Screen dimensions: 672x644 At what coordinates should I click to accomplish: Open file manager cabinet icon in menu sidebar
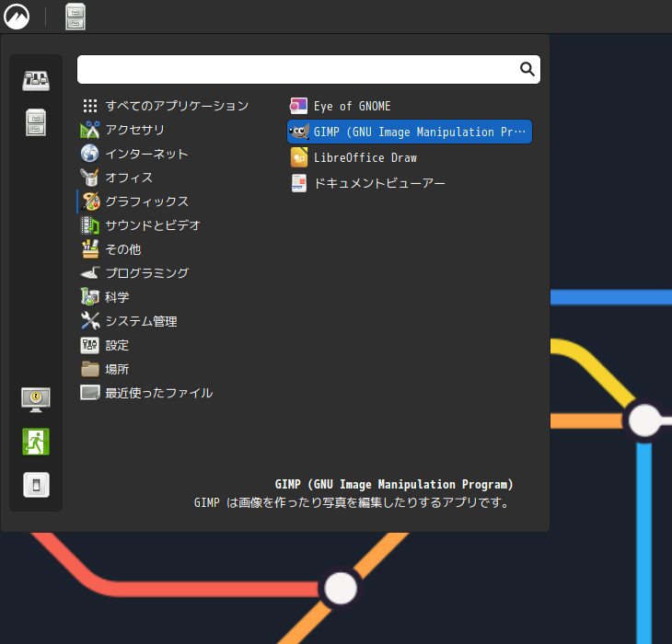coord(36,122)
